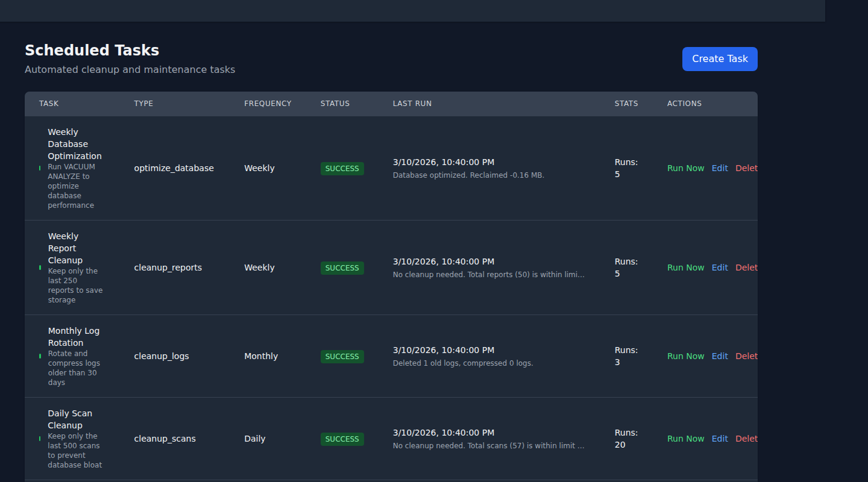Click the SUCCESS badge for Monthly Log Rotation
The width and height of the screenshot is (868, 482).
342,356
